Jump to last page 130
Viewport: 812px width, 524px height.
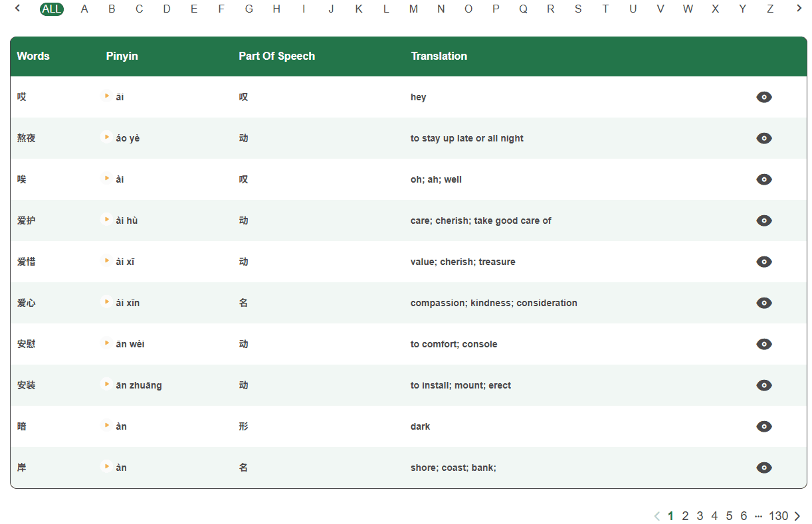pyautogui.click(x=778, y=516)
